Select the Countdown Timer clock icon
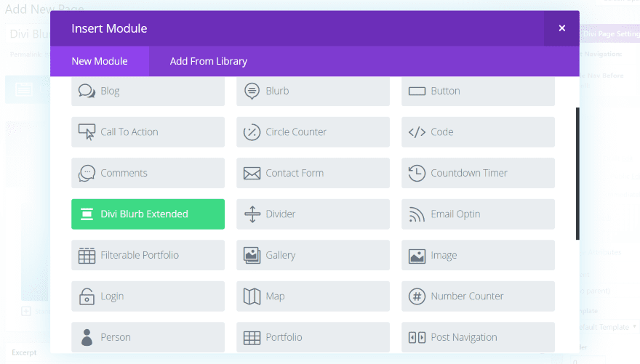The image size is (640, 364). click(x=417, y=173)
